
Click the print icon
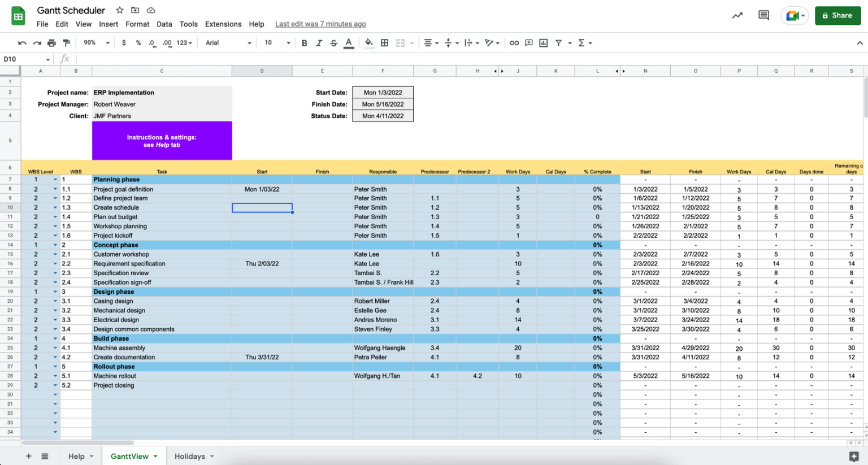[x=51, y=43]
